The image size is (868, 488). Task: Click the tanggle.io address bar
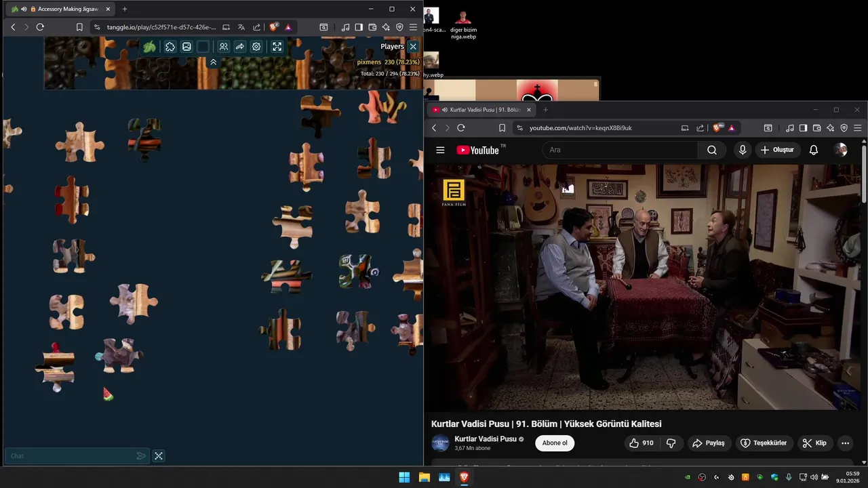pyautogui.click(x=161, y=27)
